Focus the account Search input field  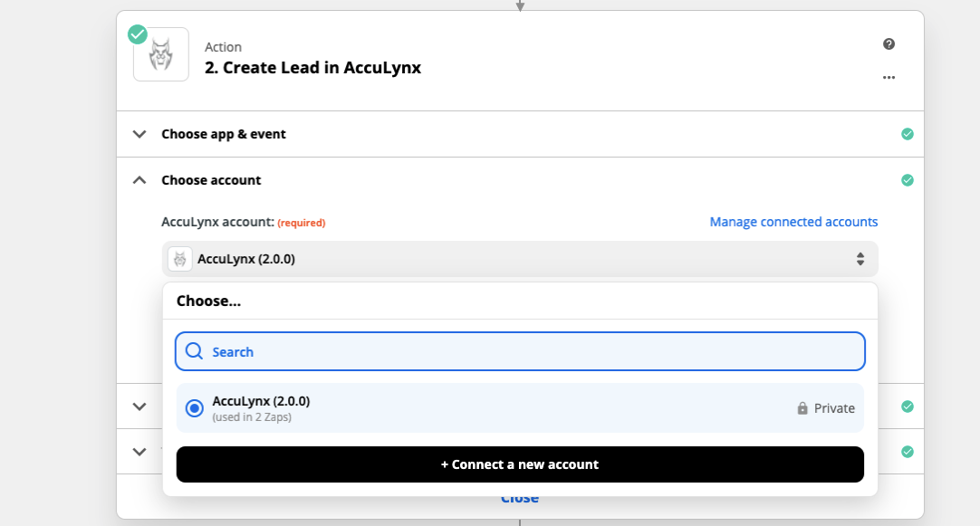[x=520, y=351]
